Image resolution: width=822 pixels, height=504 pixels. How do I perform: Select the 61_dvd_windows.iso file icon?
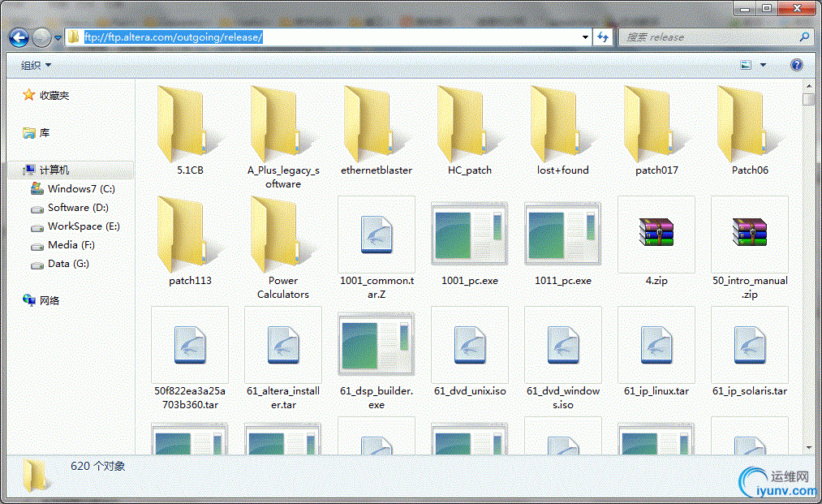pos(563,345)
